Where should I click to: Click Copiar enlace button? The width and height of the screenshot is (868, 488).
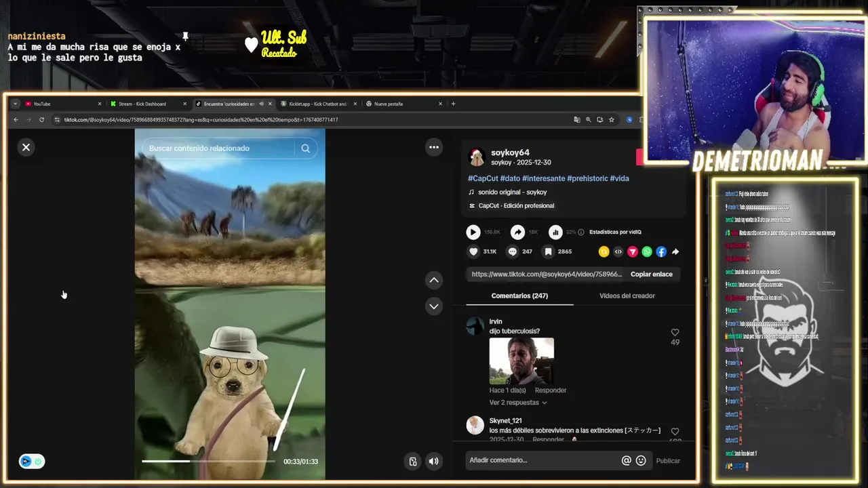tap(652, 274)
